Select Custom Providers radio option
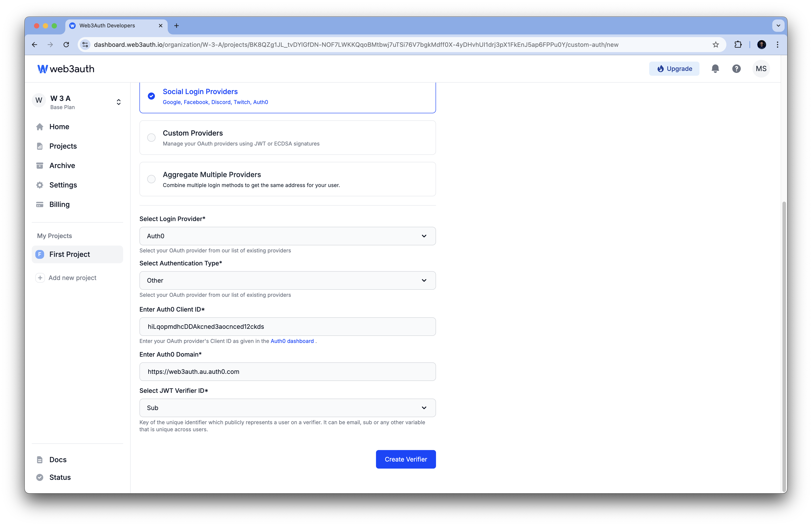812x526 pixels. tap(151, 138)
